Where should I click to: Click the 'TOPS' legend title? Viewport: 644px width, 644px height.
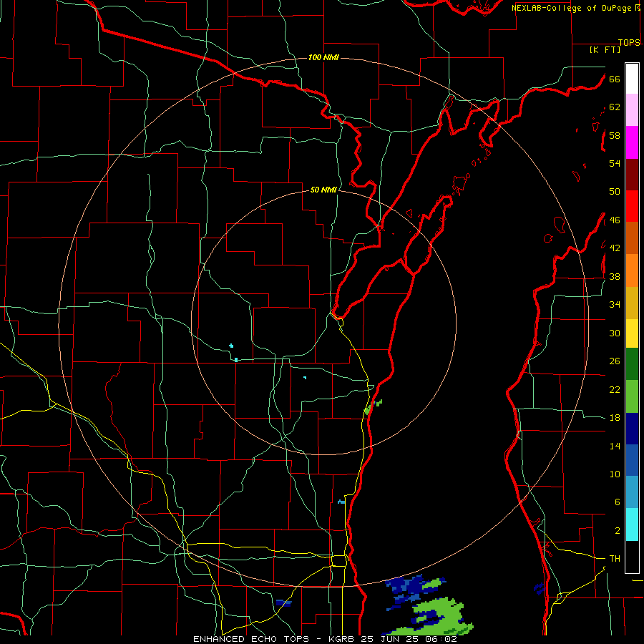629,42
